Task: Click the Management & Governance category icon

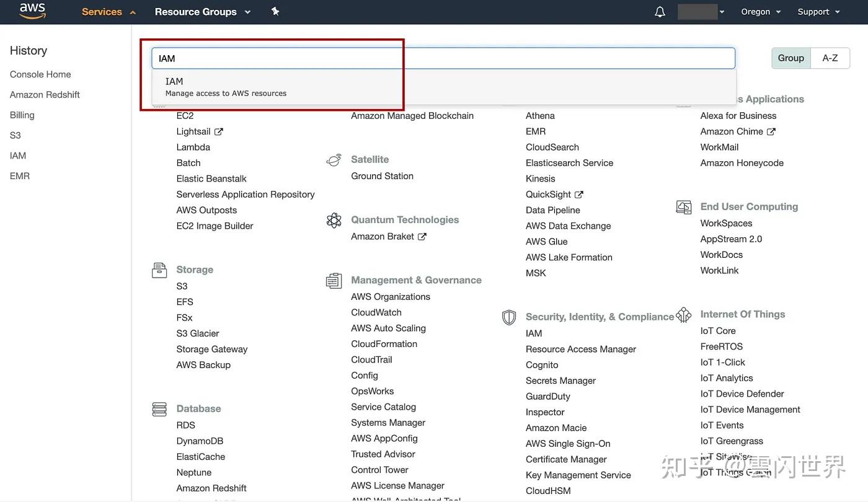Action: tap(334, 280)
